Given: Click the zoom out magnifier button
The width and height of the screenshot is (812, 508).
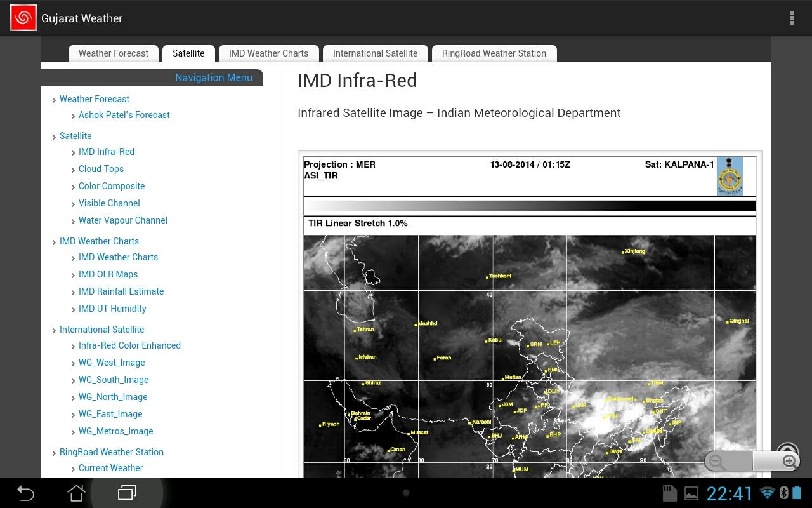Looking at the screenshot, I should [x=717, y=462].
